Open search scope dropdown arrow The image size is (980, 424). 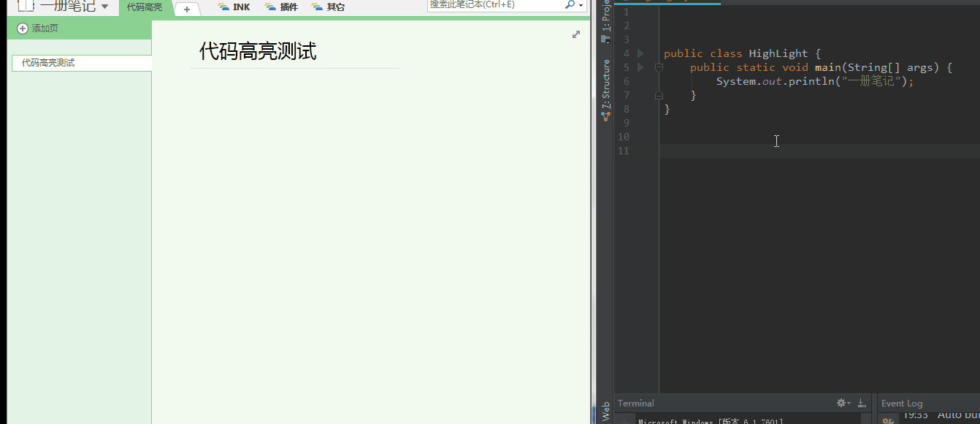[581, 5]
